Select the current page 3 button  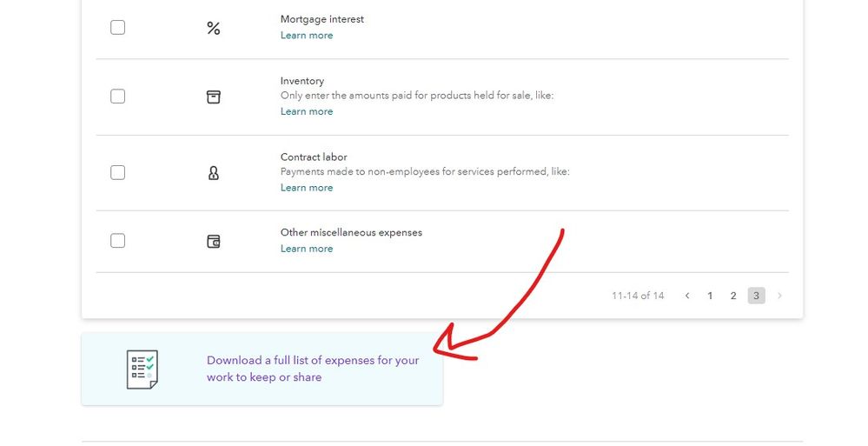coord(756,296)
